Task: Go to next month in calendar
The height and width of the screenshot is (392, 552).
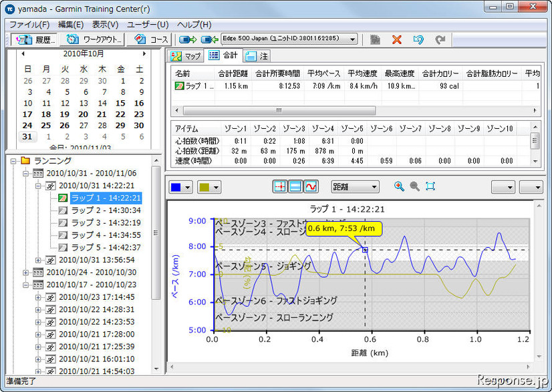Action: [144, 53]
